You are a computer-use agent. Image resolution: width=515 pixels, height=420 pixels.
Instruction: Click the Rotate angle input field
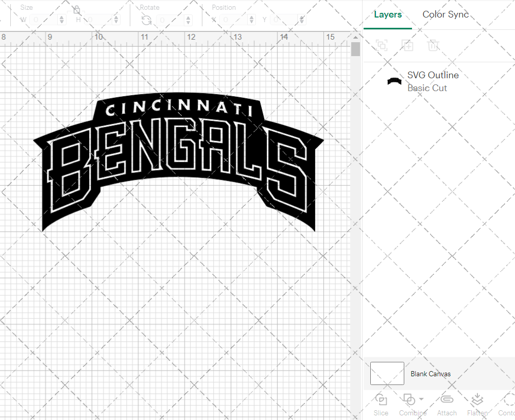click(x=171, y=20)
